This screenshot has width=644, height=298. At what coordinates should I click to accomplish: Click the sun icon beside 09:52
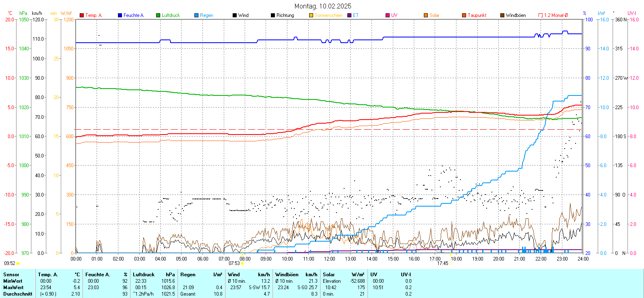(18, 263)
